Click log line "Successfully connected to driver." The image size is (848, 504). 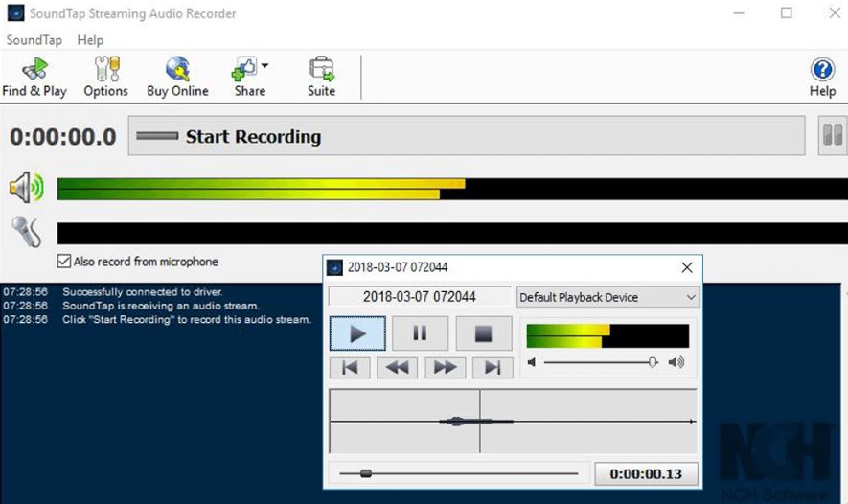click(142, 292)
